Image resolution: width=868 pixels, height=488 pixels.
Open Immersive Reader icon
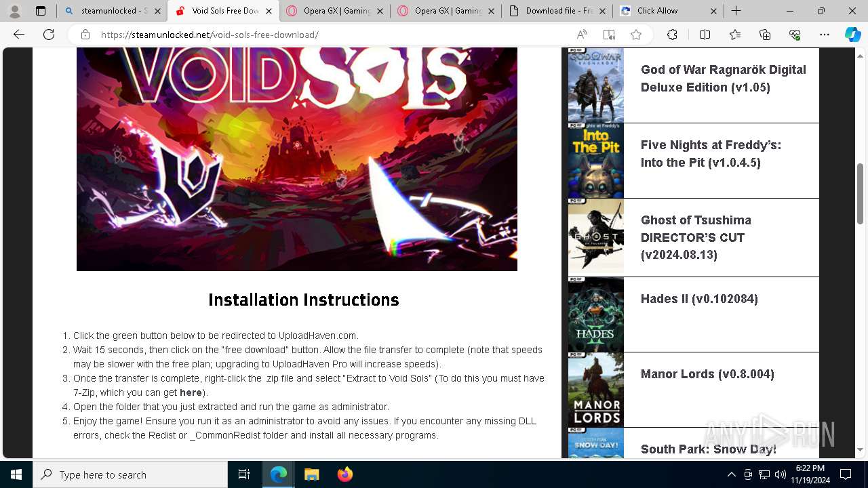(609, 35)
